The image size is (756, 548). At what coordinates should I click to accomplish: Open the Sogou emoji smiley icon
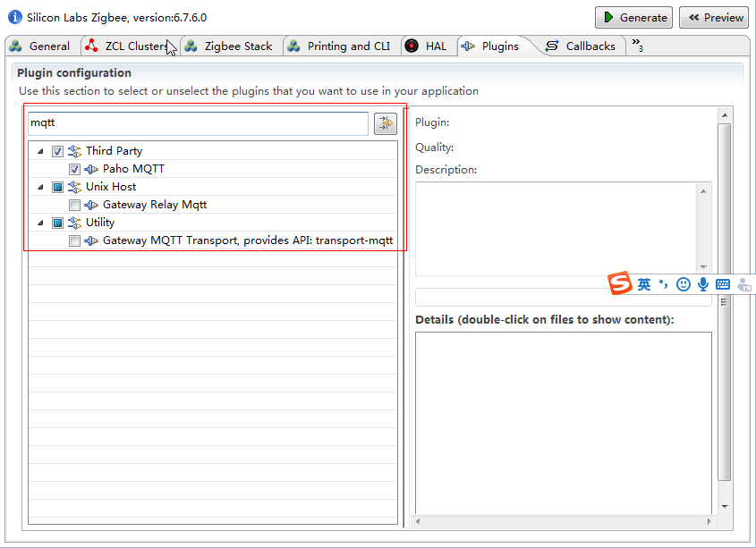tap(684, 284)
